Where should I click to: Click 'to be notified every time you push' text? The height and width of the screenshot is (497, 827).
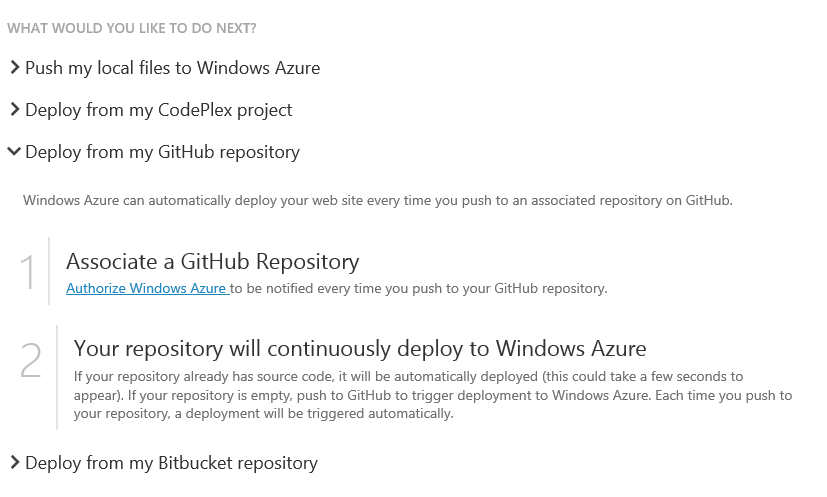click(420, 289)
